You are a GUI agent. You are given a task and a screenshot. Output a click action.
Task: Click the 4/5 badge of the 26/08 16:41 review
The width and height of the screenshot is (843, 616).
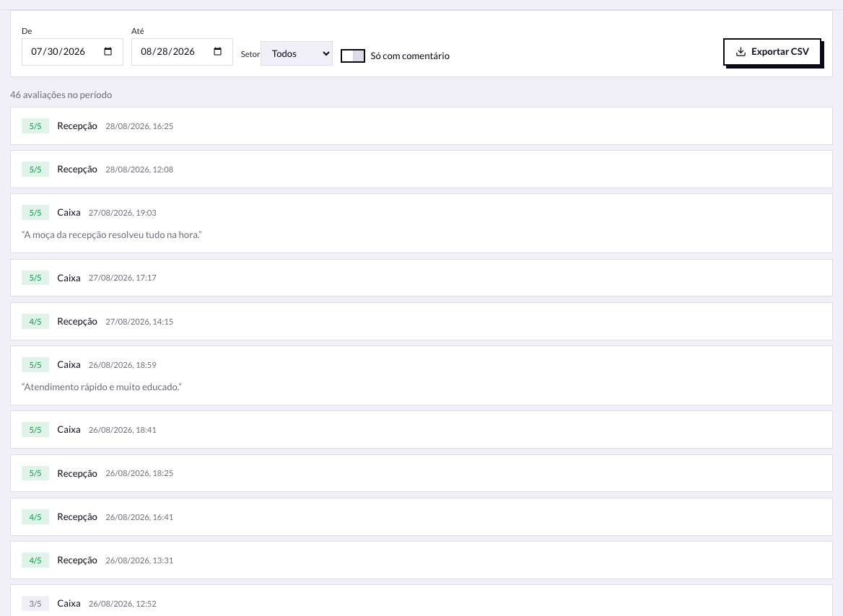[x=35, y=517]
